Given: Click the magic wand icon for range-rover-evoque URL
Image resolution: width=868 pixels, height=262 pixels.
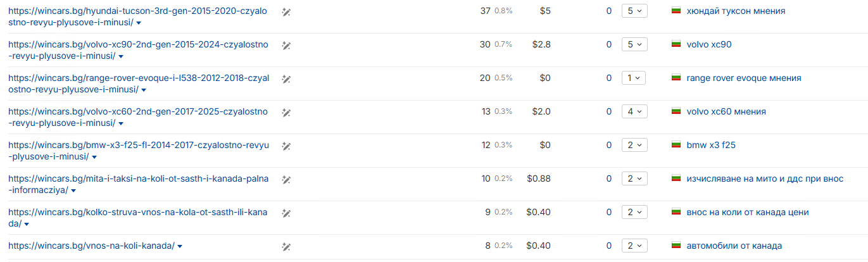Looking at the screenshot, I should 286,78.
